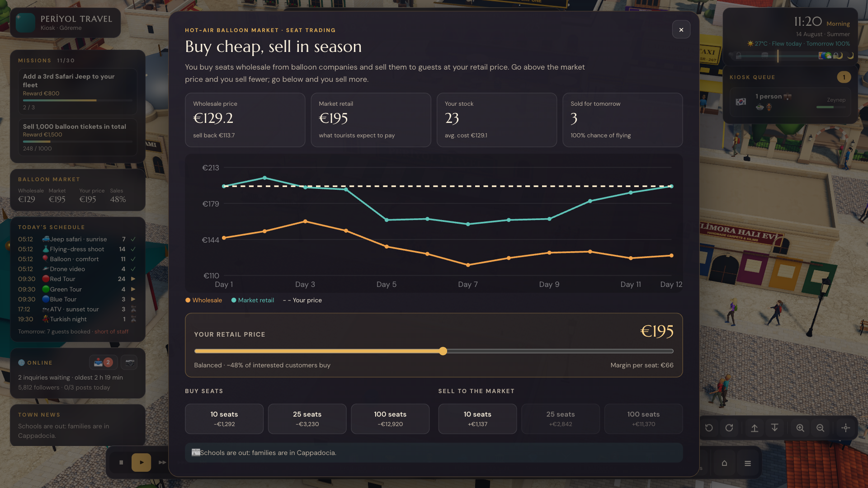Click the Korean flag in kiosk queue
This screenshot has width=868, height=488.
coord(741,102)
